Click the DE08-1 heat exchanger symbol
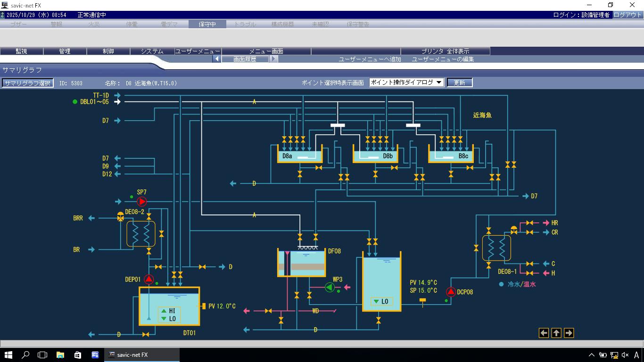Image resolution: width=644 pixels, height=362 pixels. point(496,248)
